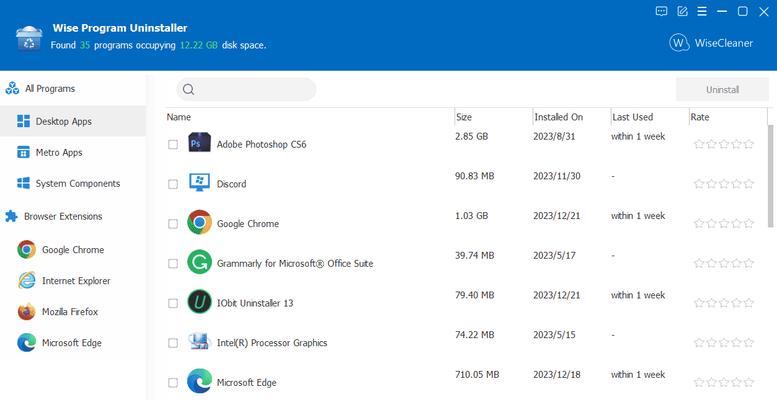Click the Browser Extensions puzzle icon

[11, 216]
